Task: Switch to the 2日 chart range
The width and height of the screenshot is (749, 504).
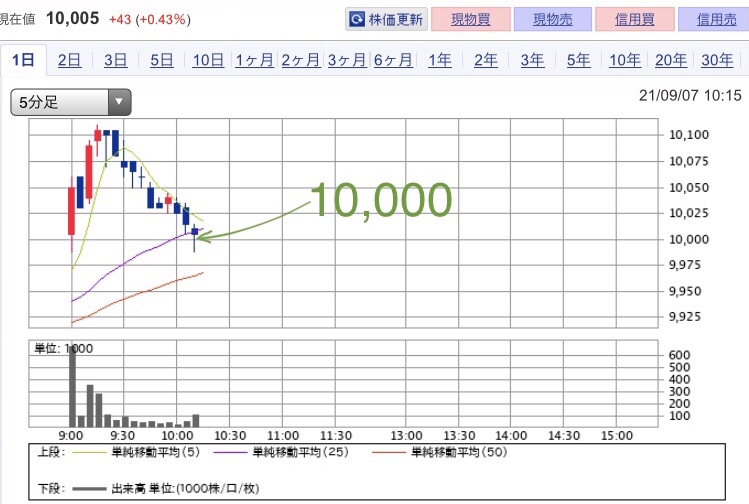Action: [x=69, y=60]
